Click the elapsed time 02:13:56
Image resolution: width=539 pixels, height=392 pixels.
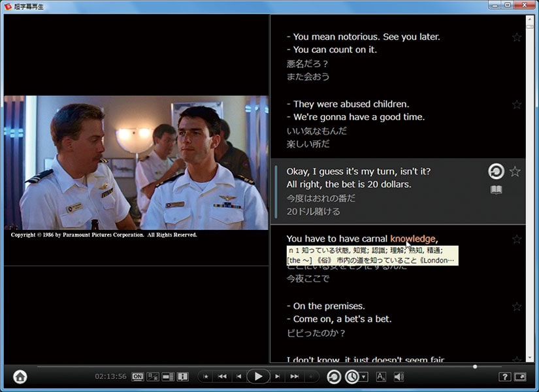[x=110, y=376]
